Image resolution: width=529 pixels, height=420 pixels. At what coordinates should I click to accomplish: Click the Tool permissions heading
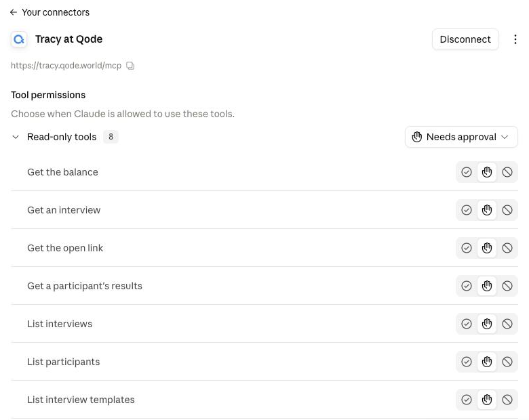48,95
